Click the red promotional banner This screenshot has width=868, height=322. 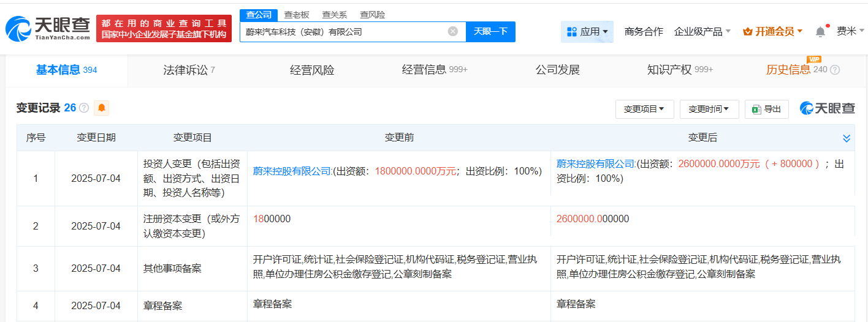(x=164, y=29)
